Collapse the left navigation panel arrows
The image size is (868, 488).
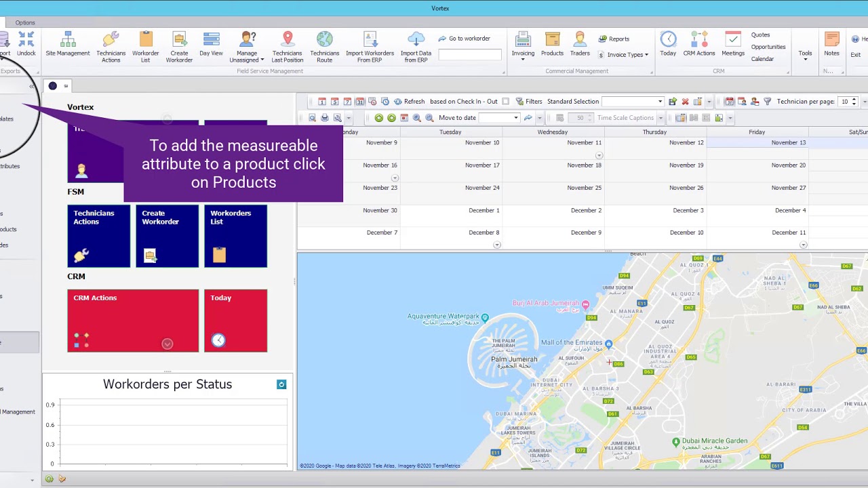coord(31,87)
